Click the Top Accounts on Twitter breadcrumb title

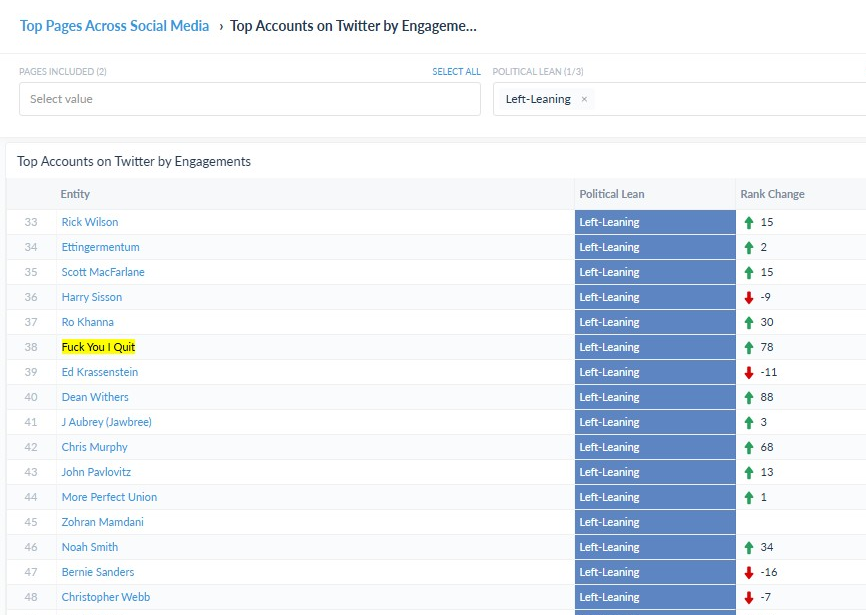[x=353, y=26]
